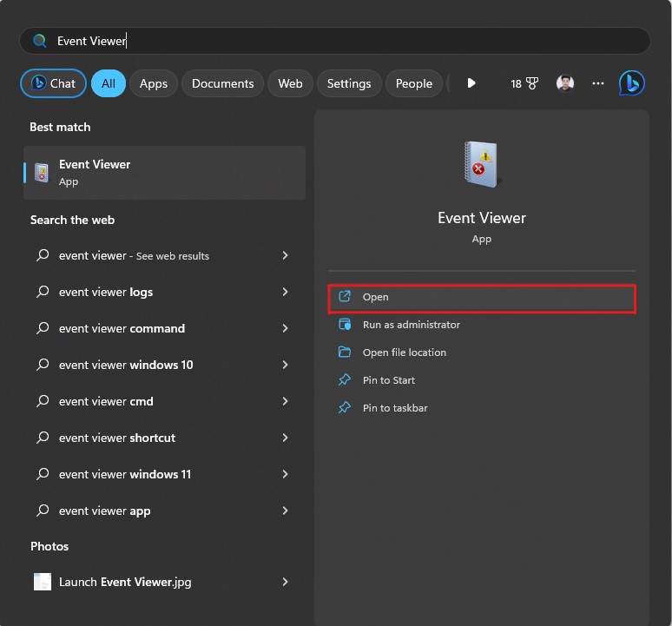Expand chevron for 'event viewer command'
This screenshot has height=626, width=672.
[285, 328]
